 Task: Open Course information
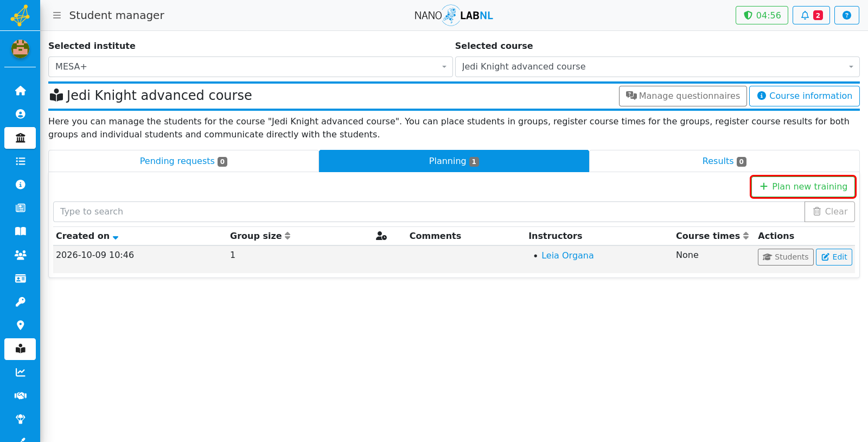[x=805, y=96]
